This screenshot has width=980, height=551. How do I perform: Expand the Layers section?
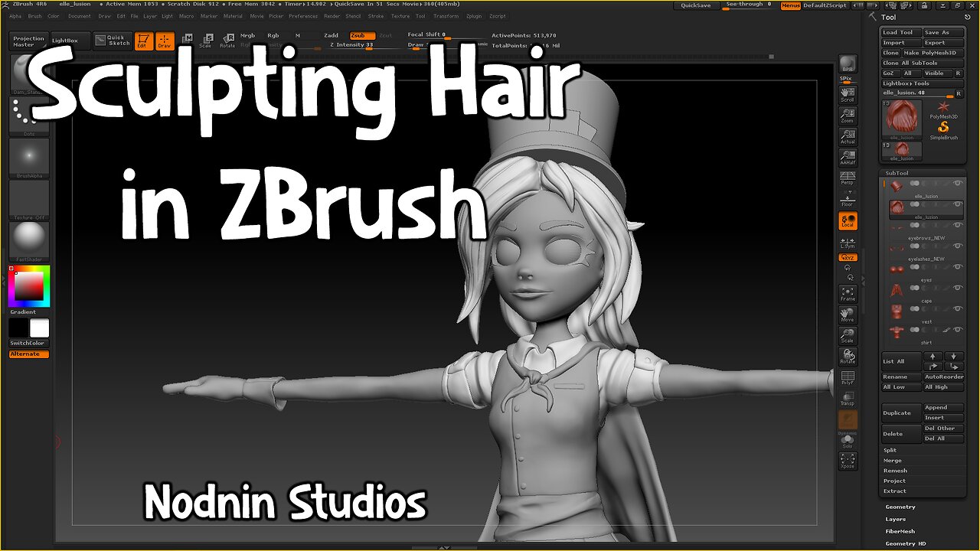coord(895,519)
